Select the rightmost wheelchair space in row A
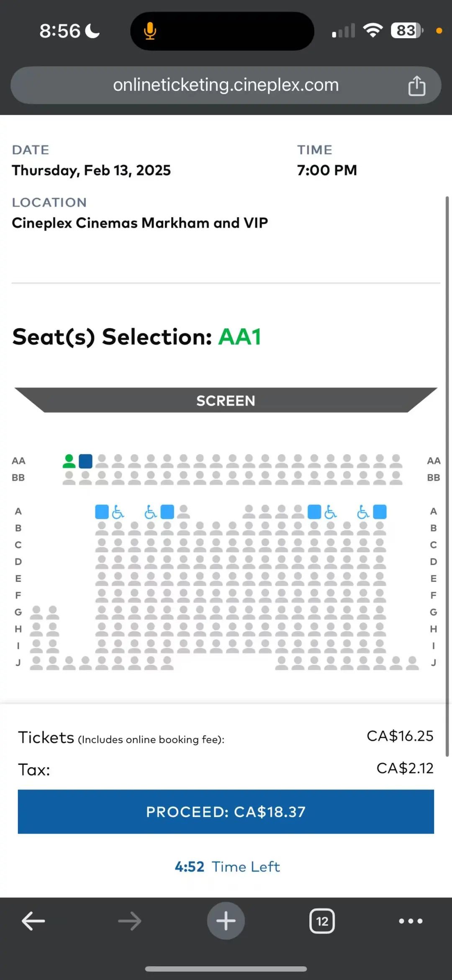Screen dimensions: 452x980 (x=363, y=512)
